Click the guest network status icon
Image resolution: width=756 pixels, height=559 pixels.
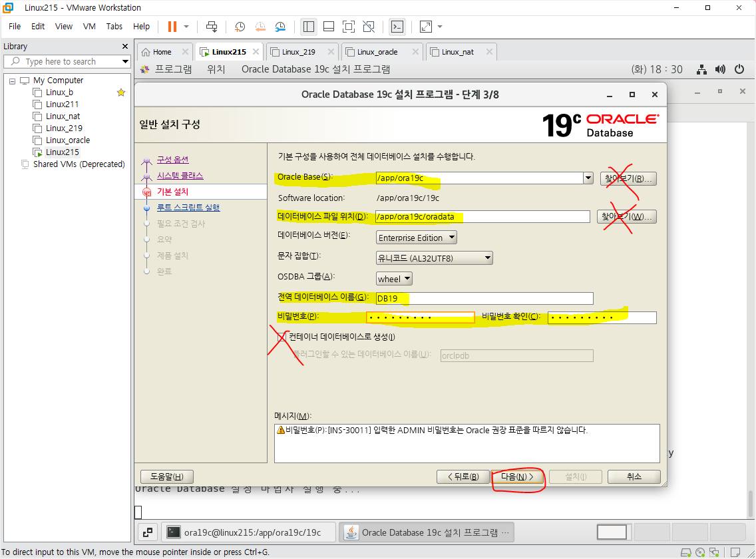[701, 69]
